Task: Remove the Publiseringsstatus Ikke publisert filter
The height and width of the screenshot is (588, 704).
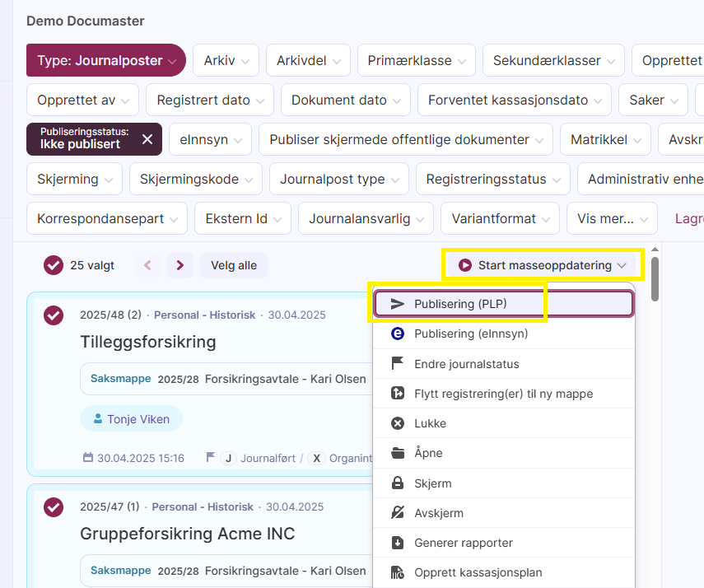Action: click(x=147, y=139)
